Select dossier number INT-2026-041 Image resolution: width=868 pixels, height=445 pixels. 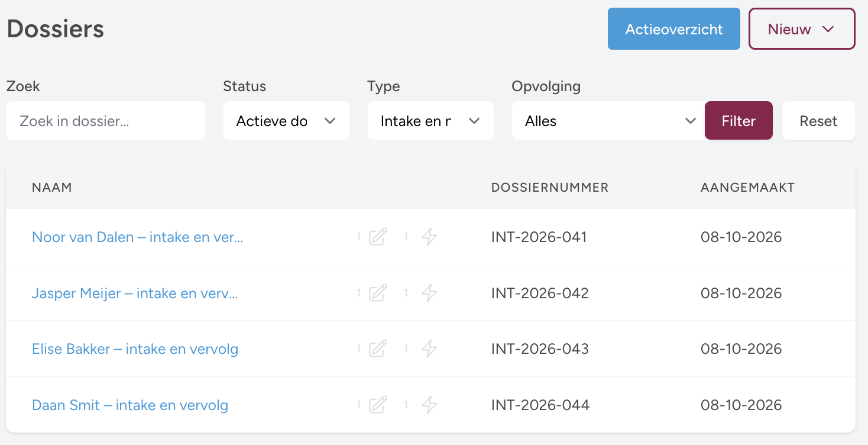tap(539, 237)
